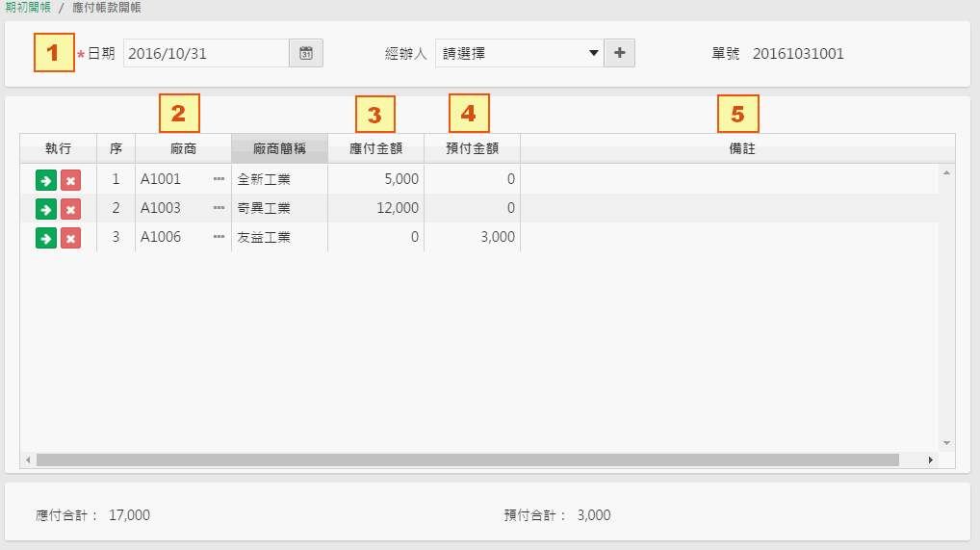This screenshot has width=980, height=550.
Task: Click the 期初開帳 breadcrumb link
Action: coord(28,8)
